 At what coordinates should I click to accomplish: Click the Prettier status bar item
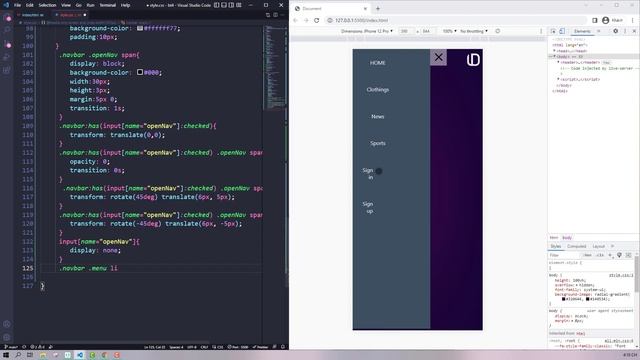260,347
